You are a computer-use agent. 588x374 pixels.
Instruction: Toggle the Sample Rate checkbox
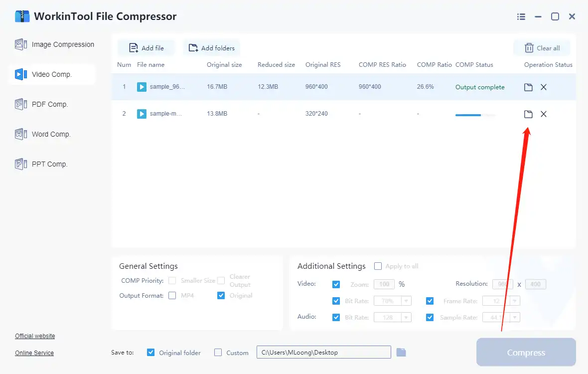coord(430,317)
